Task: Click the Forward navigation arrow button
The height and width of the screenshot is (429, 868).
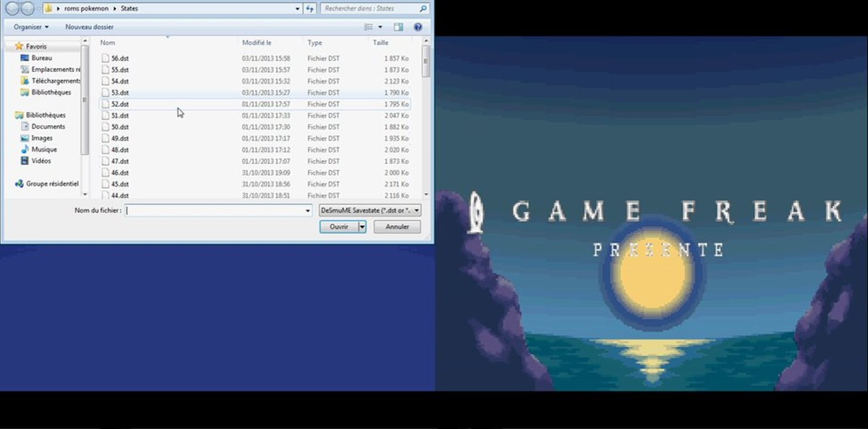Action: coord(27,8)
